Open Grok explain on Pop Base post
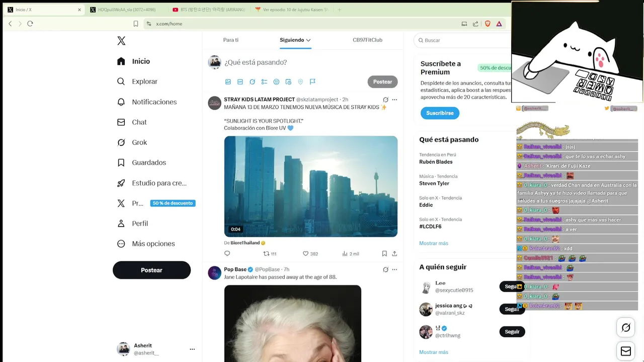 click(385, 269)
